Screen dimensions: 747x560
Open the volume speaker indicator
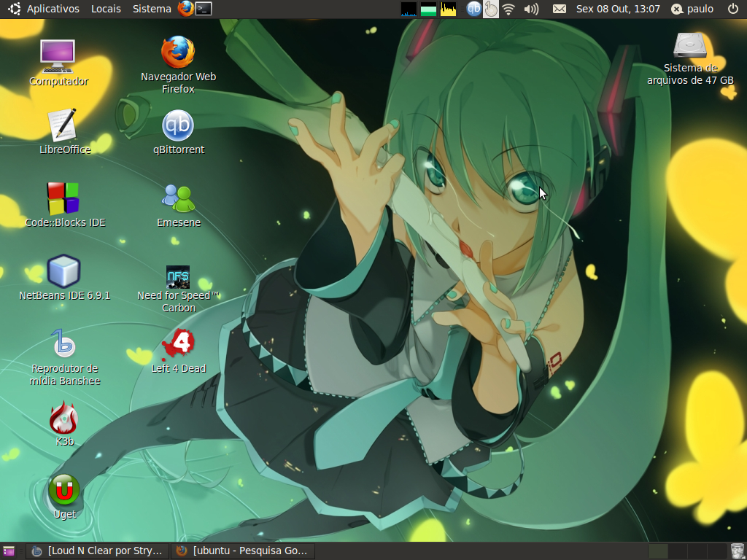531,9
